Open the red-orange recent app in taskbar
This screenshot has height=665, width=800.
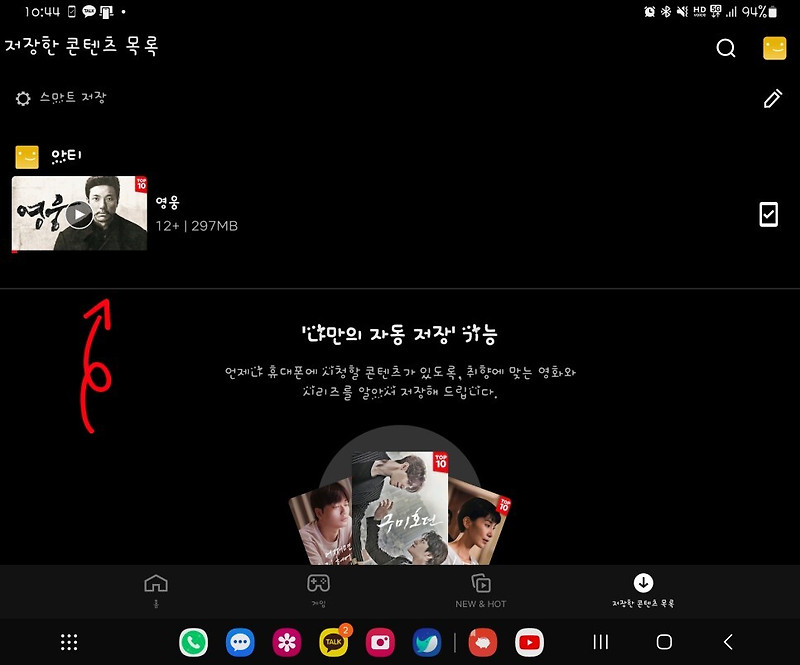pyautogui.click(x=483, y=642)
